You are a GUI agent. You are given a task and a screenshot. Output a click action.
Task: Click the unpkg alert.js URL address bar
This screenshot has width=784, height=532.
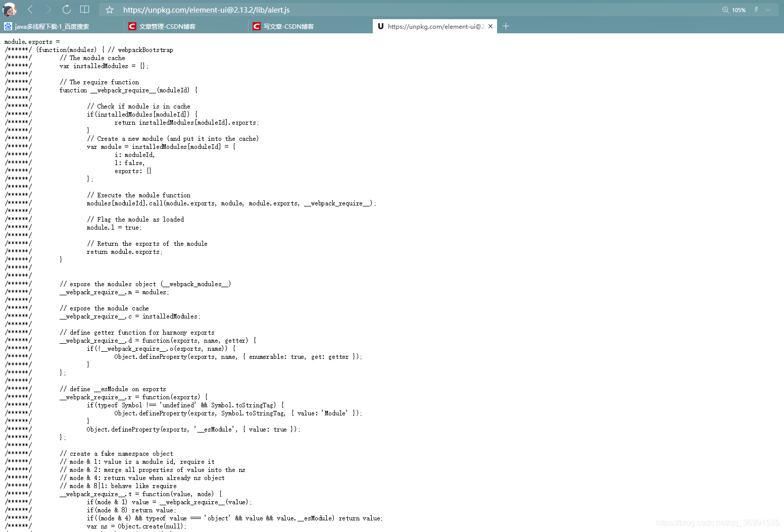point(206,10)
